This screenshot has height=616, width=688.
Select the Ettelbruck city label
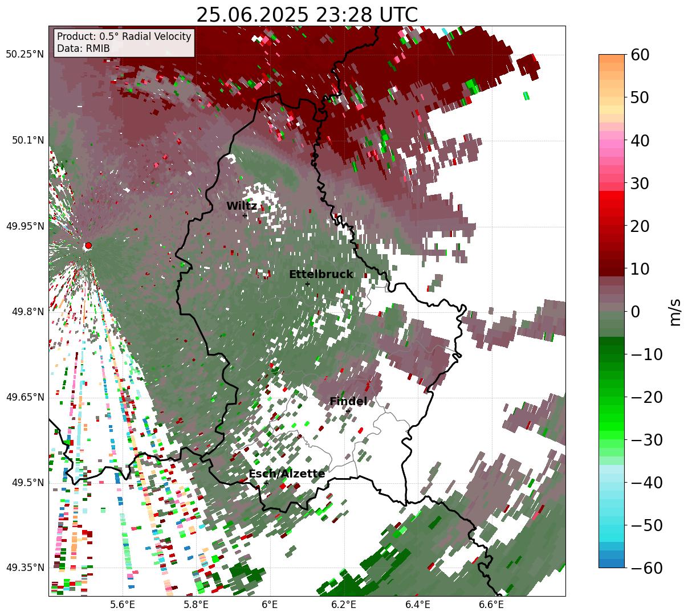[x=321, y=275]
